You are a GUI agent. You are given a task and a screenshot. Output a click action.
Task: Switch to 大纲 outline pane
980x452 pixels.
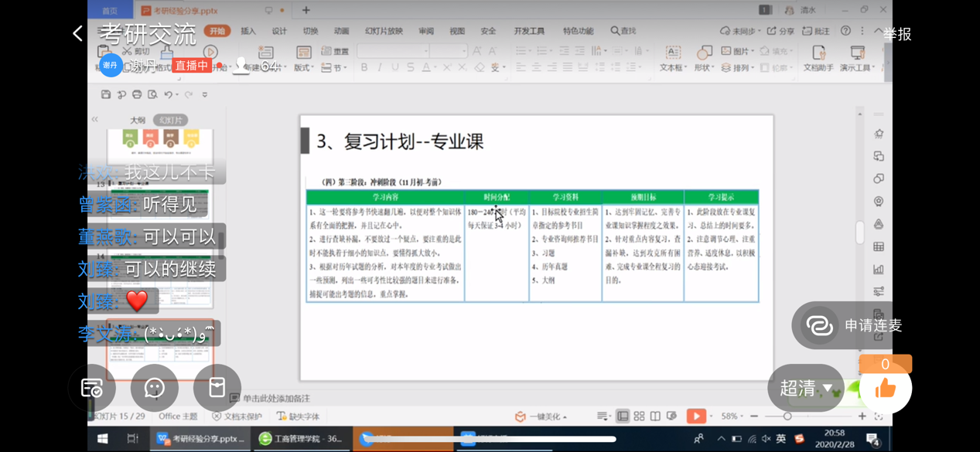138,120
